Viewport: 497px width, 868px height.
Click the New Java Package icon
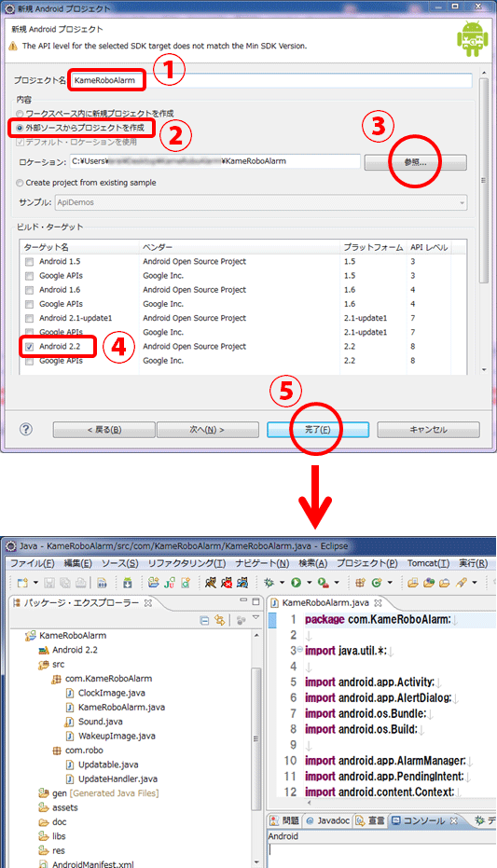pyautogui.click(x=360, y=583)
